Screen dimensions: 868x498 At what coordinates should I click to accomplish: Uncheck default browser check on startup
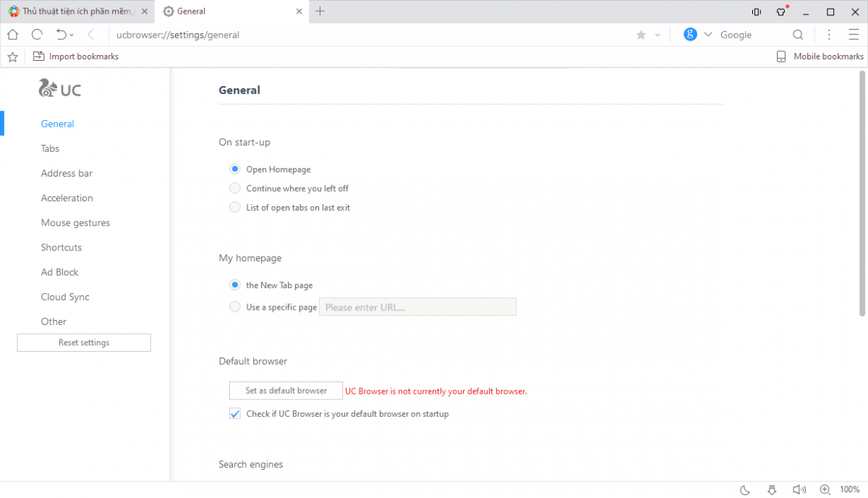coord(235,414)
